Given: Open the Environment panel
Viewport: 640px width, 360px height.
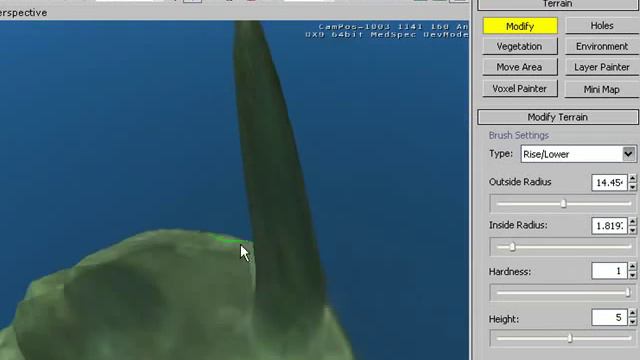Looking at the screenshot, I should tap(602, 47).
